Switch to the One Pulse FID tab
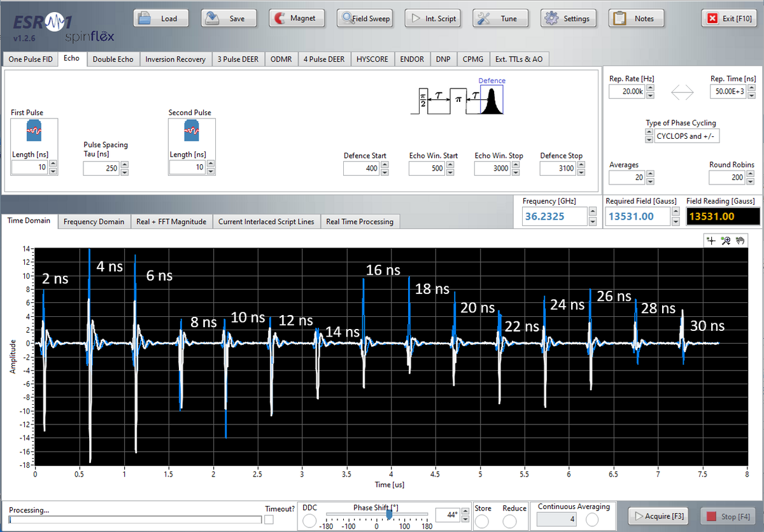 pos(31,59)
